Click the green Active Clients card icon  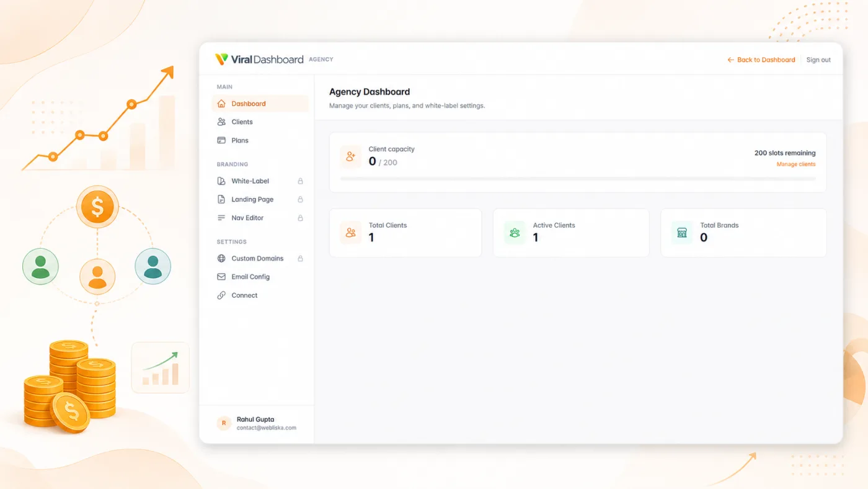click(515, 233)
